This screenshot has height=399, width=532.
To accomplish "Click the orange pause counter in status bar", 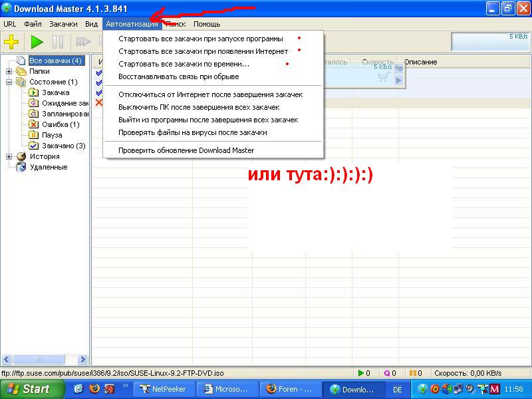I will (416, 373).
